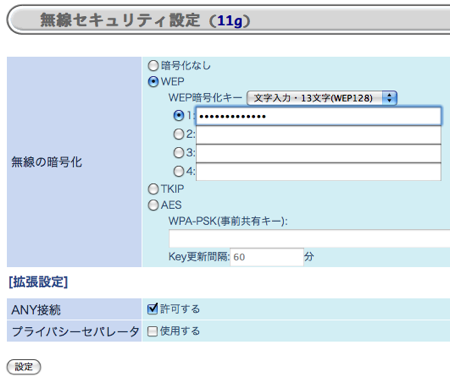Image resolution: width=450 pixels, height=383 pixels.
Task: Uncheck the ANY接続 許可する checkbox
Action: coord(152,309)
